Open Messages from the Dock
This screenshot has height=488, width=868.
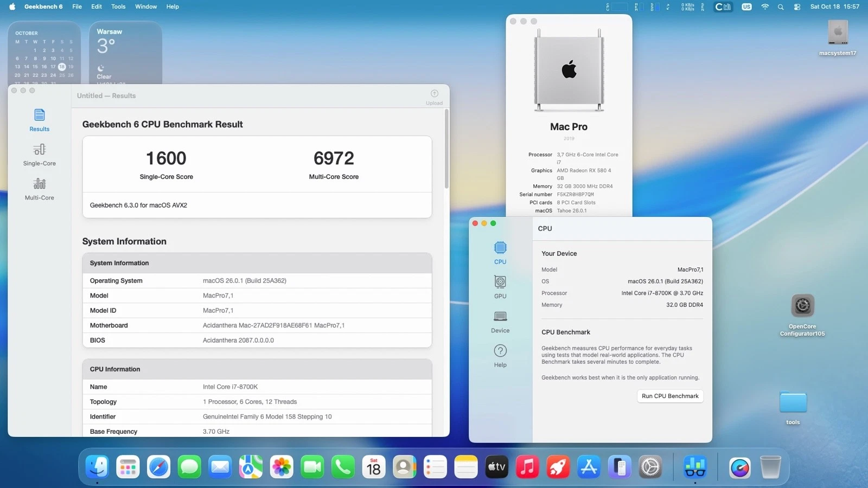189,467
